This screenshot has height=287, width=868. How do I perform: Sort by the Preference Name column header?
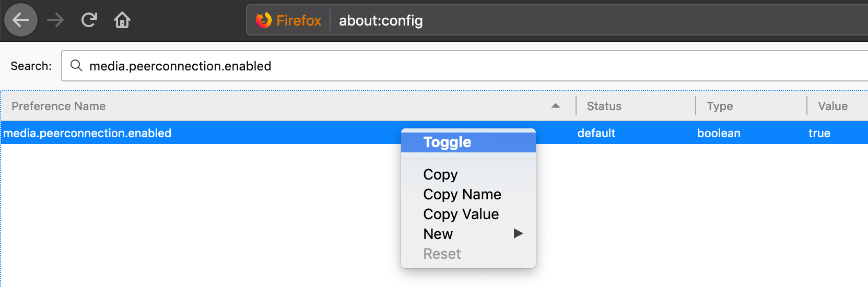[58, 106]
